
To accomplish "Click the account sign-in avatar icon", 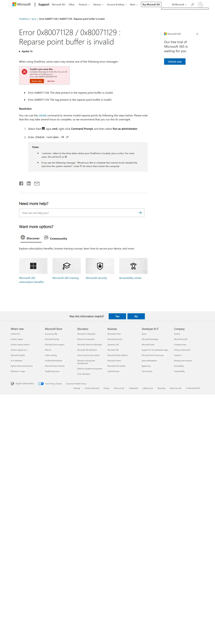I will [200, 5].
